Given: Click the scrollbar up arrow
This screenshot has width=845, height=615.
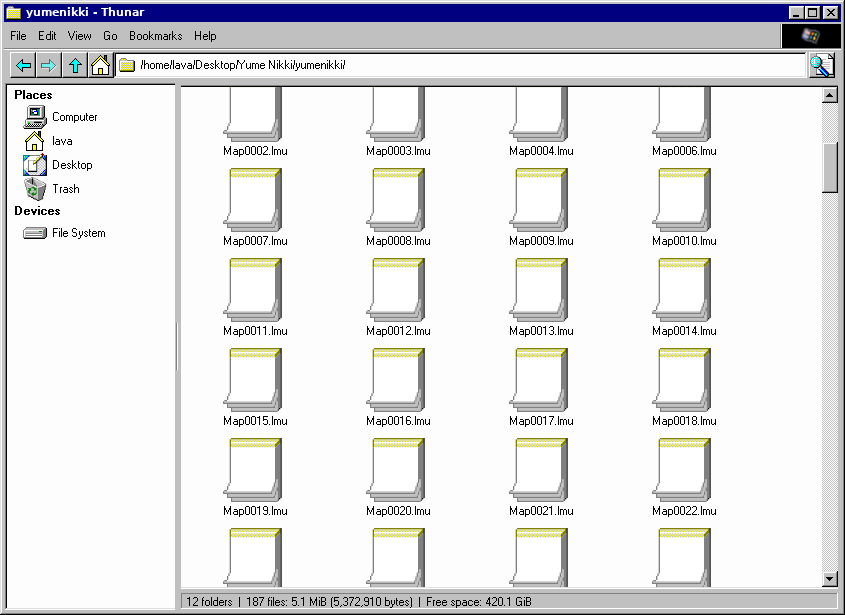Looking at the screenshot, I should coord(829,95).
